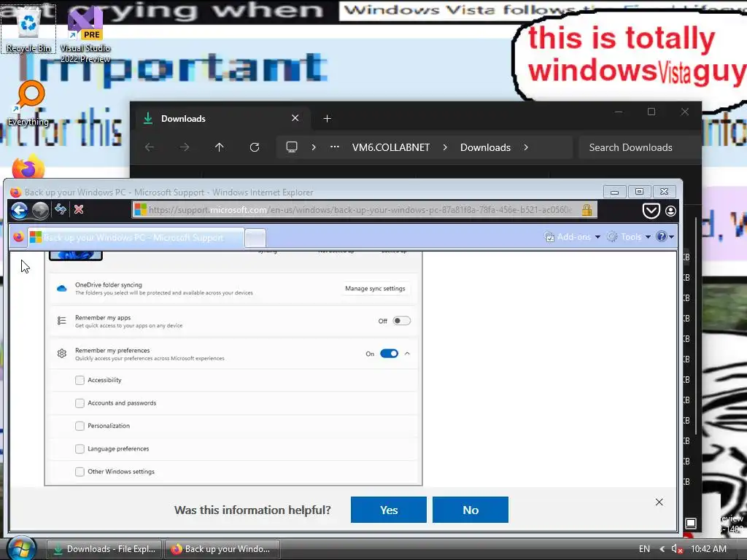This screenshot has width=747, height=560.
Task: Launch Visual Studio 2022 Preview shortcut
Action: pyautogui.click(x=85, y=35)
